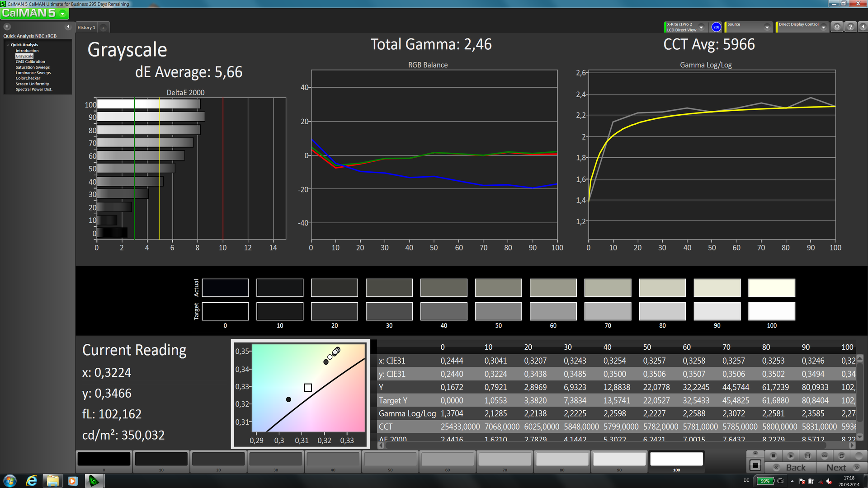Click the read continuous play icon
Image resolution: width=868 pixels, height=488 pixels.
[790, 455]
